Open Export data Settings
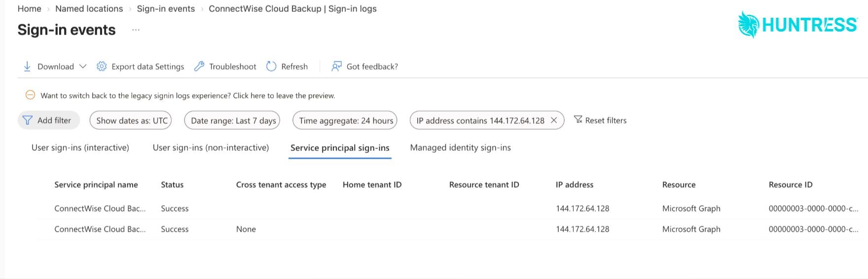Image resolution: width=868 pixels, height=279 pixels. 147,67
